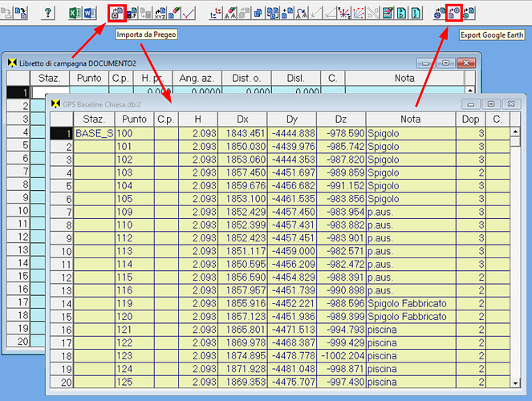Screen dimensions: 532x401
Task: Click point 121 cell in Punto column
Action: (134, 330)
